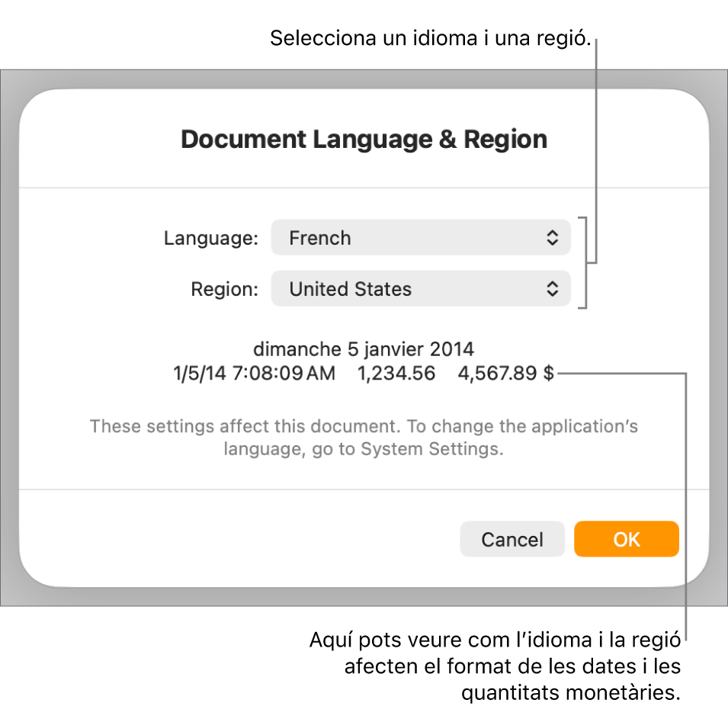Open the Region popup showing United States
The width and height of the screenshot is (728, 706).
pos(421,288)
